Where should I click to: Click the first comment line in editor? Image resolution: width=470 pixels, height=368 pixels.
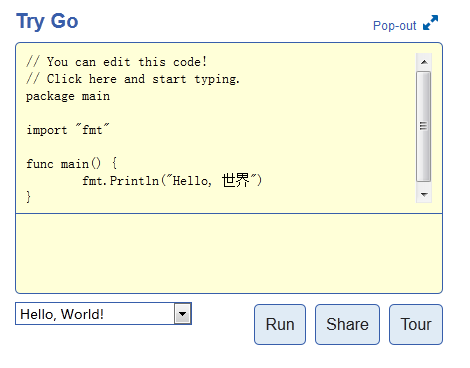pyautogui.click(x=117, y=62)
